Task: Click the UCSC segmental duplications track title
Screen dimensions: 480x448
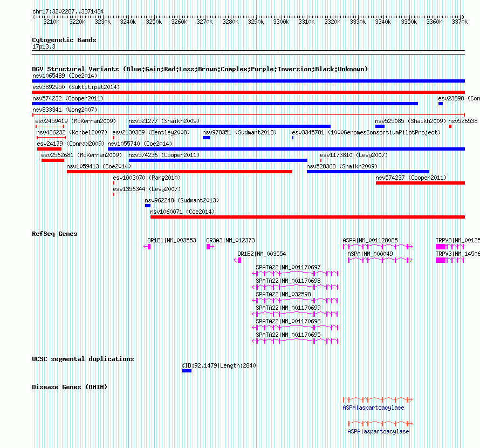Action: click(x=83, y=359)
